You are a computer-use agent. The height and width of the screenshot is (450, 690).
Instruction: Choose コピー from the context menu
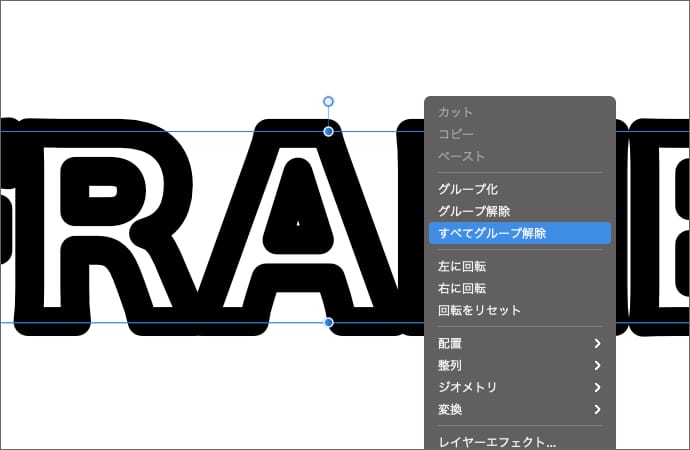pos(456,134)
